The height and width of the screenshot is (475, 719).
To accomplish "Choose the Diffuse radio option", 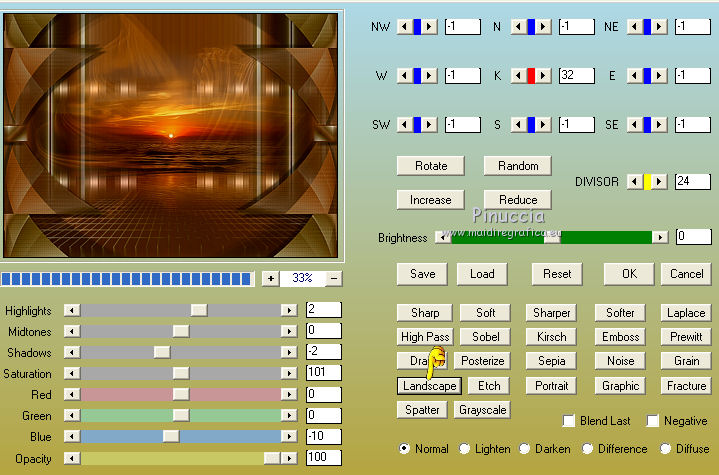I will click(x=667, y=449).
